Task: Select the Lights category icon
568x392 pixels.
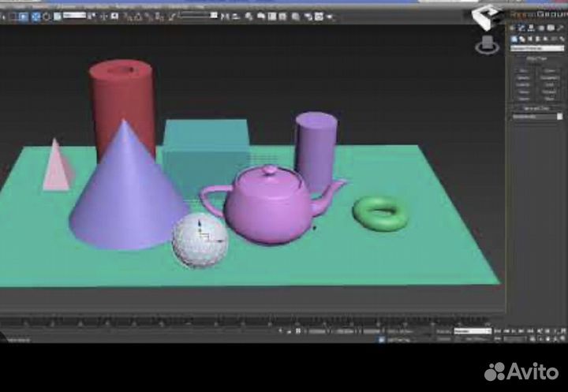Action: coord(530,39)
